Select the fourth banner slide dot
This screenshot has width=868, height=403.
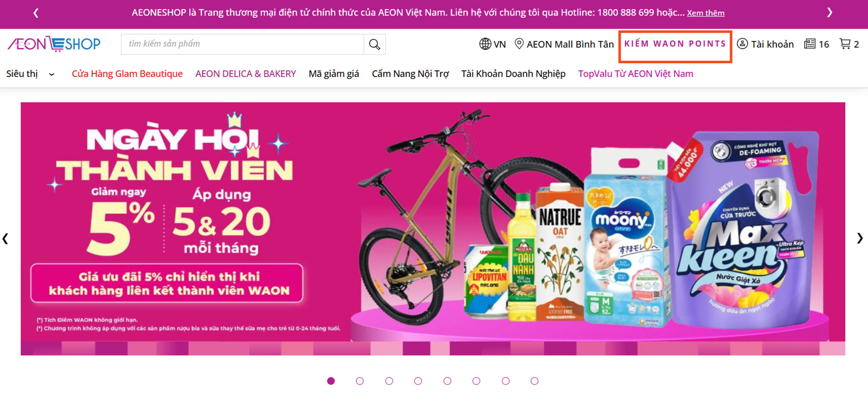(x=418, y=381)
